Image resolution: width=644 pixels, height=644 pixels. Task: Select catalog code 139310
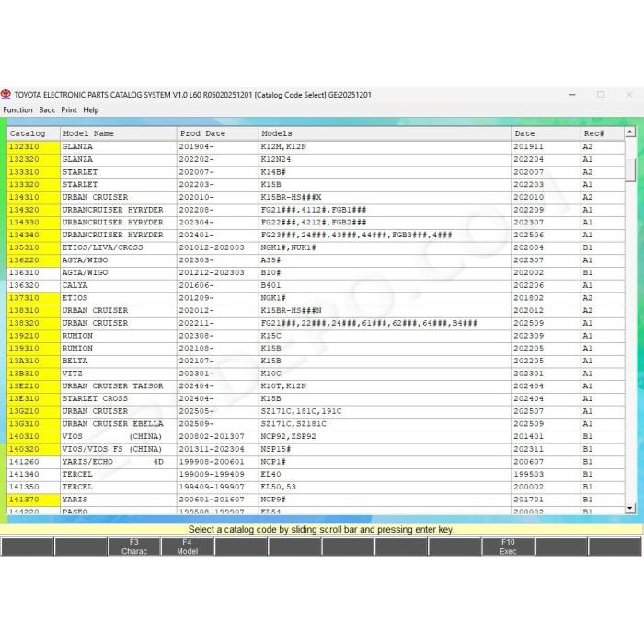(33, 349)
